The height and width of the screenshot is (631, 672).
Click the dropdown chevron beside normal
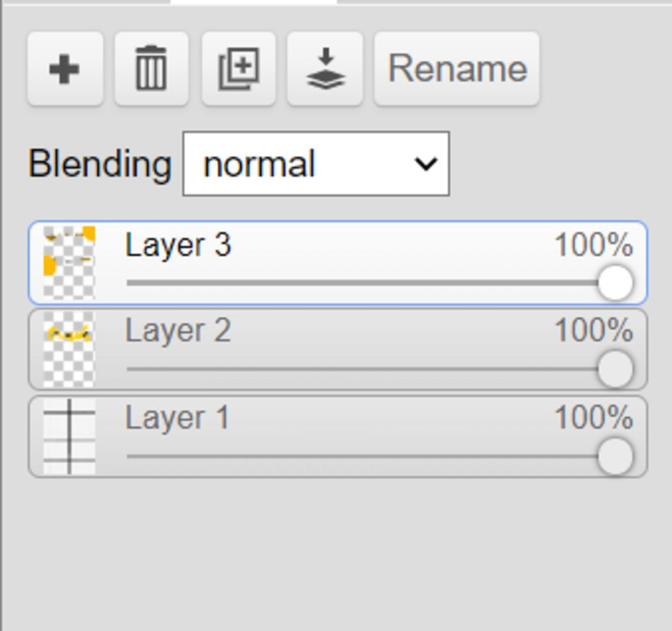click(x=425, y=163)
